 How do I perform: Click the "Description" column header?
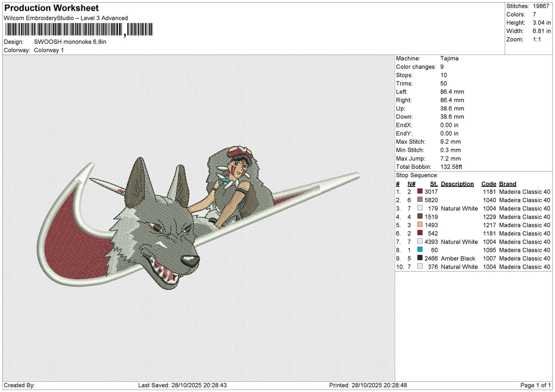click(x=457, y=184)
